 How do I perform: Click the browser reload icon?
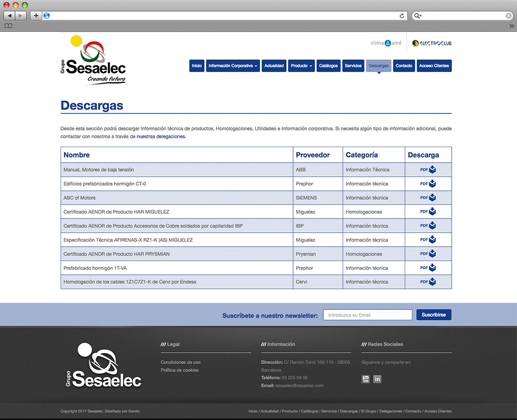pyautogui.click(x=402, y=16)
